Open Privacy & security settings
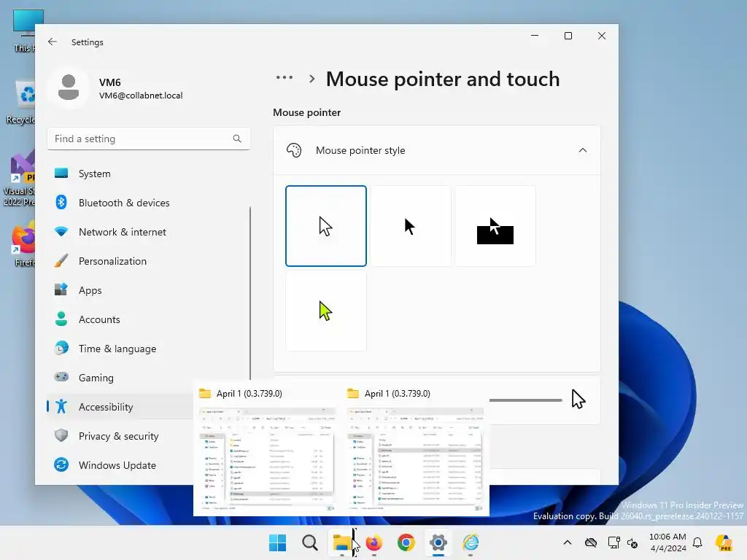This screenshot has width=747, height=560. click(x=120, y=436)
